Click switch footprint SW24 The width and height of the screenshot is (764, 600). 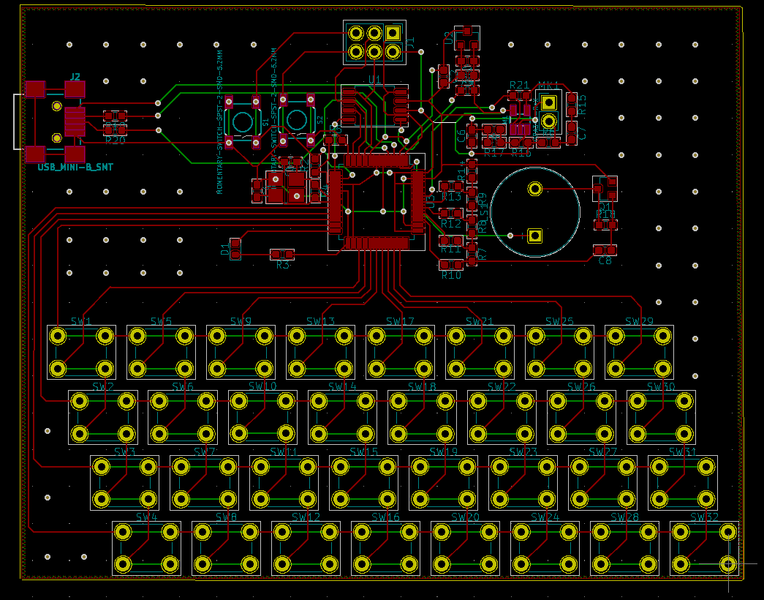544,548
